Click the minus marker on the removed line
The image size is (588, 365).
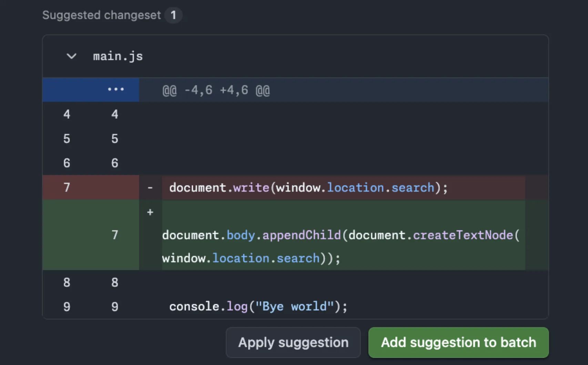tap(150, 187)
